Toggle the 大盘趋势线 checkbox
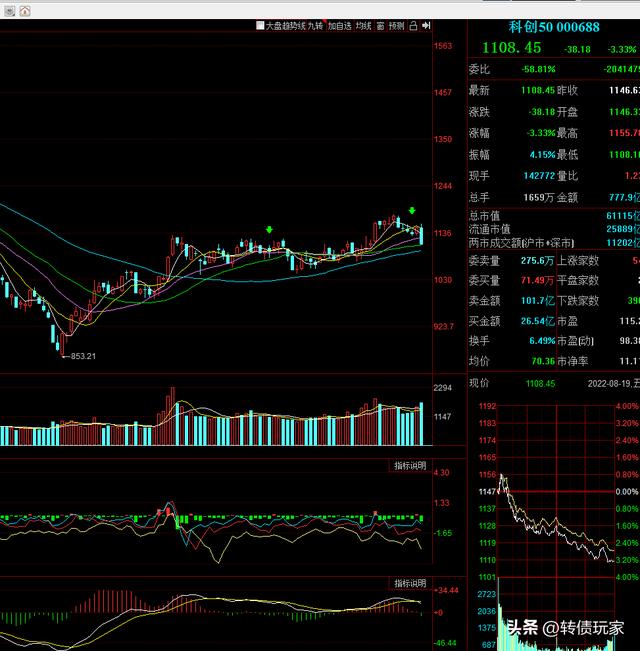This screenshot has height=651, width=640. click(260, 26)
